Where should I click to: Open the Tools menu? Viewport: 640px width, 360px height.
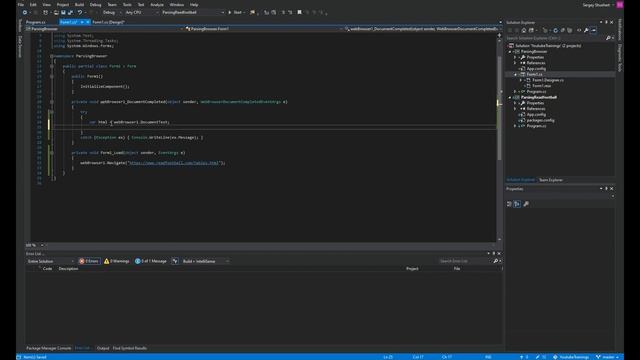click(127, 4)
